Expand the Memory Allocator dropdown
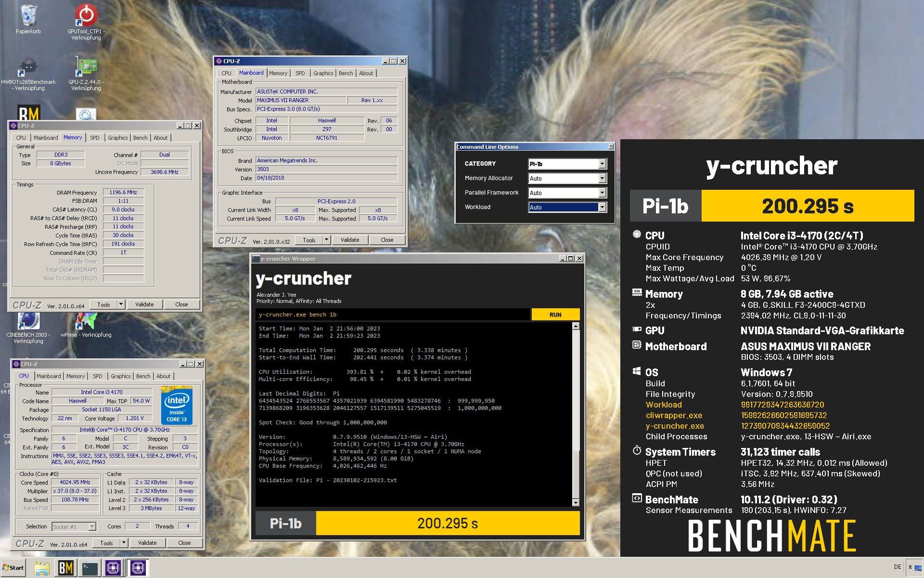 coord(602,179)
